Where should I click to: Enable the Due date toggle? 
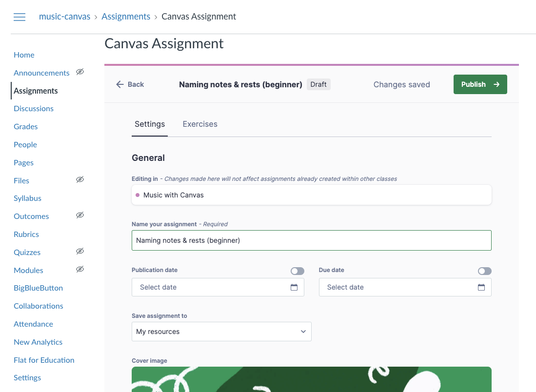click(485, 271)
